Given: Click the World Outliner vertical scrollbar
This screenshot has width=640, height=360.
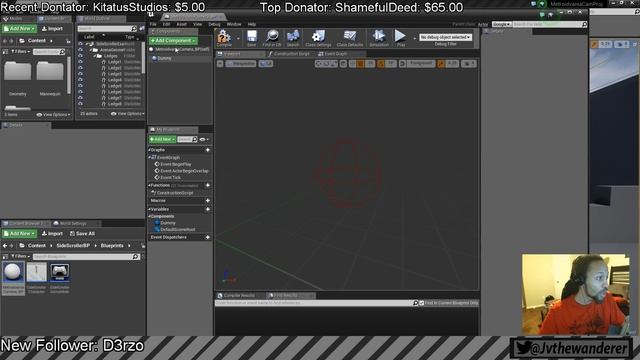Looking at the screenshot, I should tap(143, 57).
